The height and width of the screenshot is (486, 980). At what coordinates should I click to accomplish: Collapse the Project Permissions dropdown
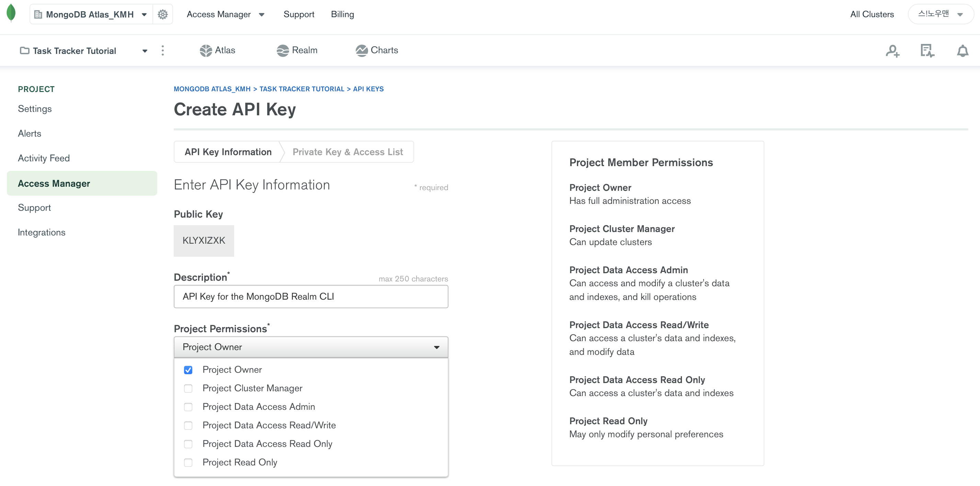[x=436, y=347]
